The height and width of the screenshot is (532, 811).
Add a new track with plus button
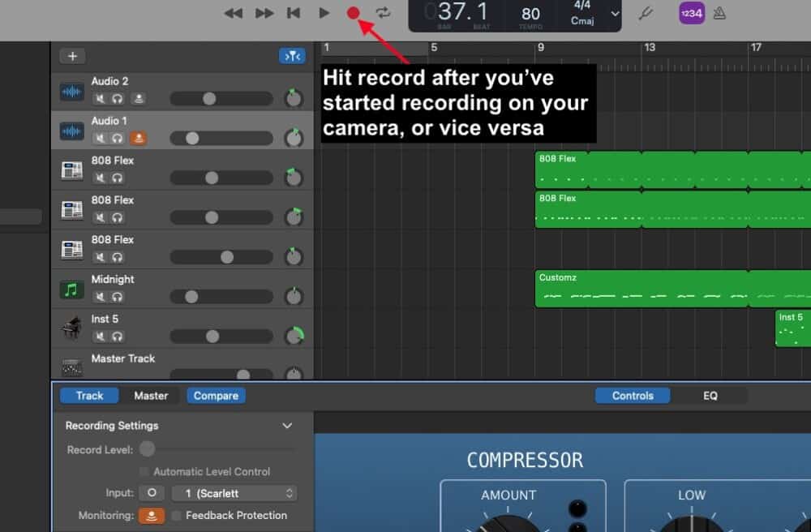coord(72,56)
